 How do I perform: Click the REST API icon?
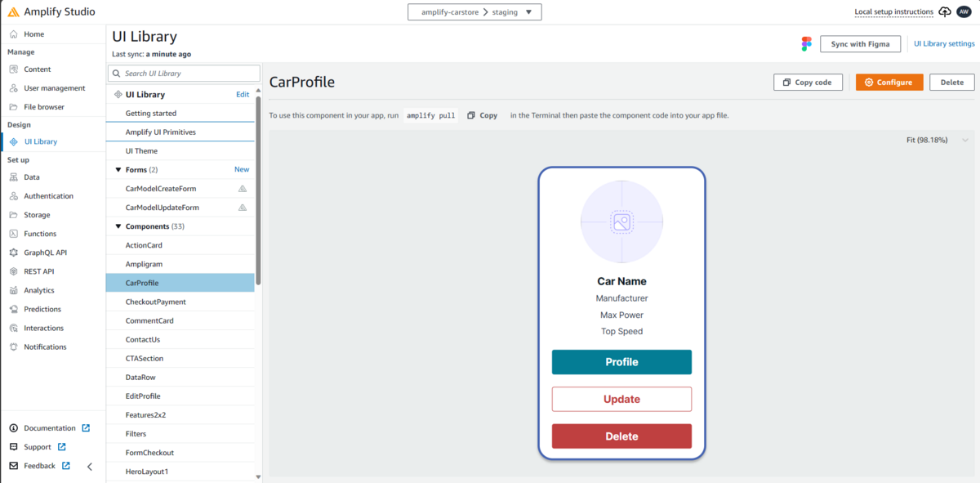pyautogui.click(x=14, y=271)
